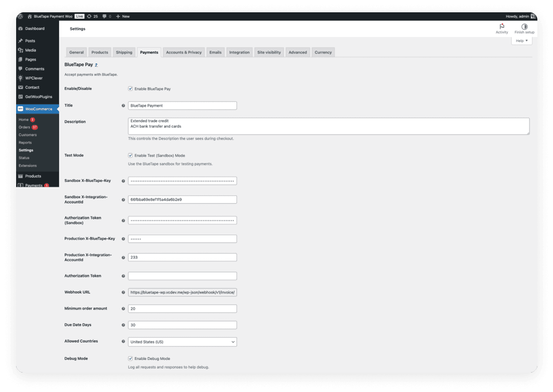Image resolution: width=553 pixels, height=392 pixels.
Task: Open WooCommerce Reports submenu link
Action: point(25,143)
